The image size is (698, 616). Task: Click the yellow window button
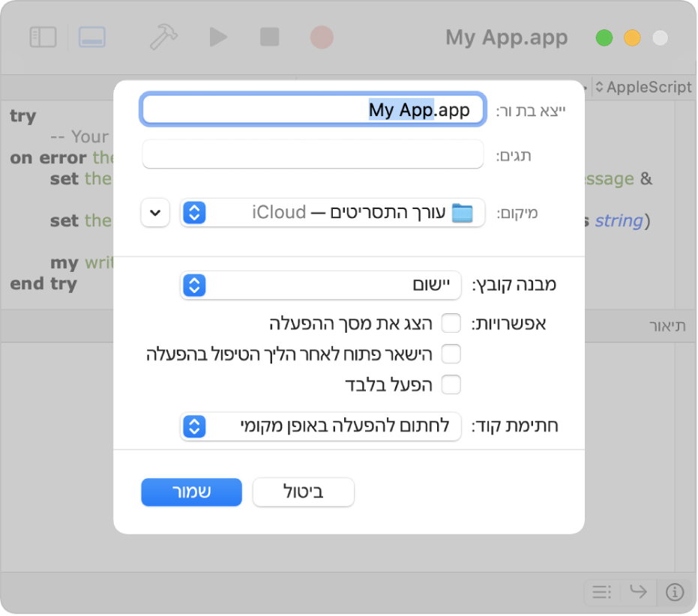pyautogui.click(x=632, y=37)
